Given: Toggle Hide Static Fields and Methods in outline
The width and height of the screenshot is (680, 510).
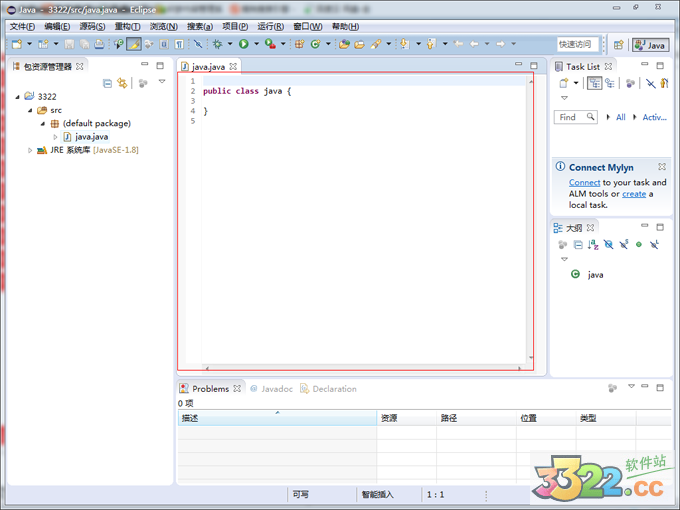Looking at the screenshot, I should (x=624, y=245).
